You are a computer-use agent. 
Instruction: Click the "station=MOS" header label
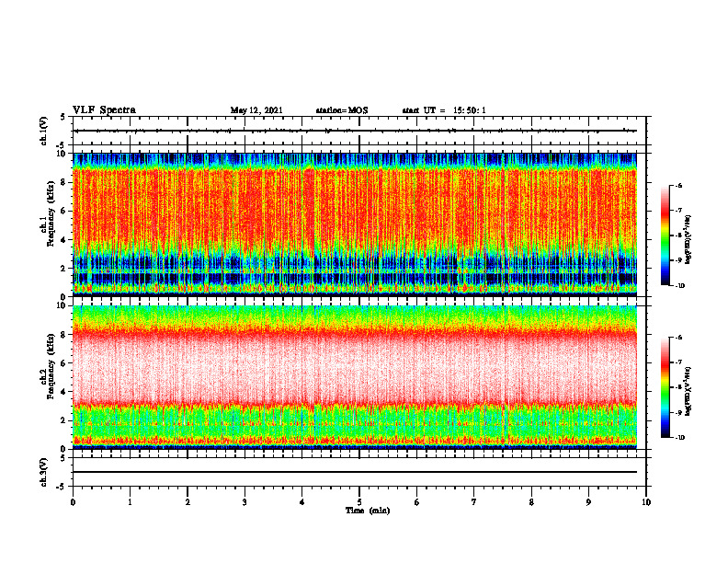point(342,110)
